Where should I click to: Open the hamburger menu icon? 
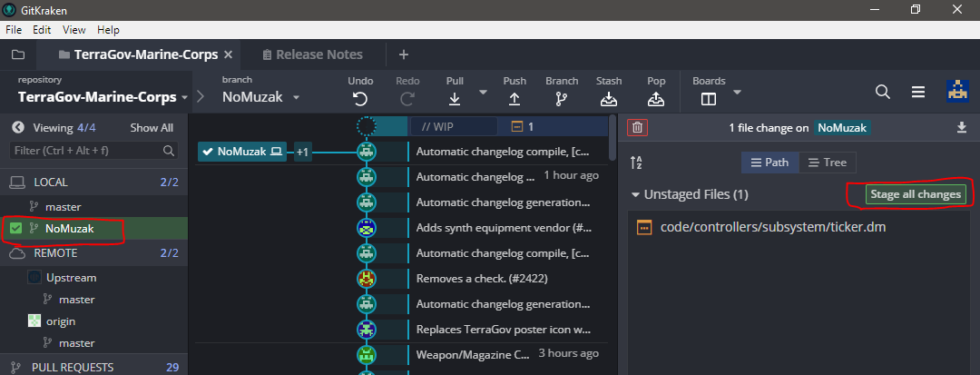tap(918, 92)
